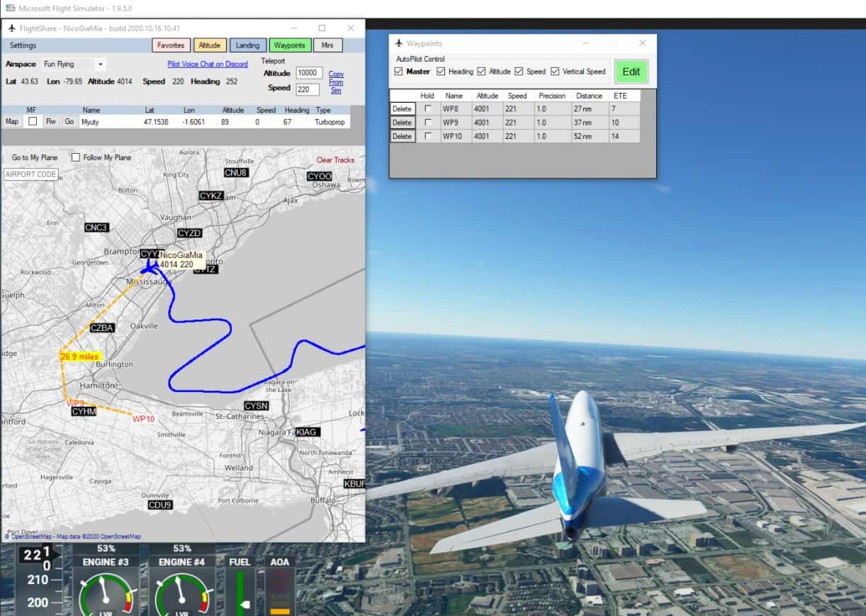Click the CDU9 airport marker

(159, 505)
